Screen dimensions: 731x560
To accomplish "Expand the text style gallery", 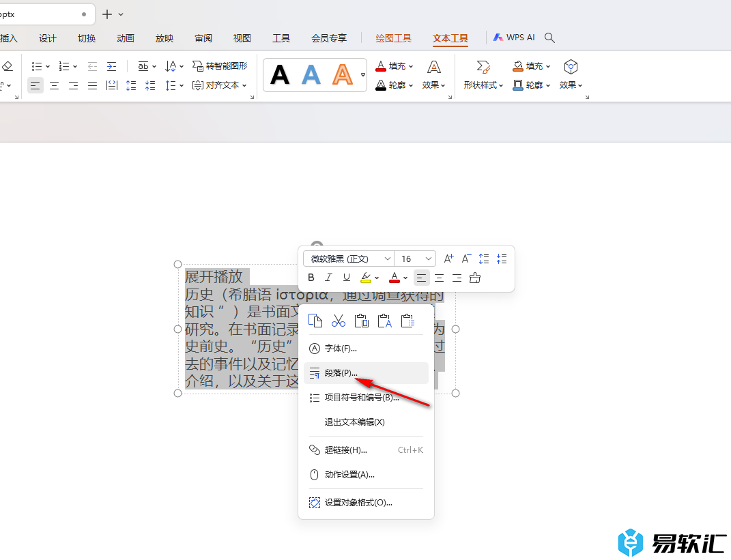I will point(362,74).
